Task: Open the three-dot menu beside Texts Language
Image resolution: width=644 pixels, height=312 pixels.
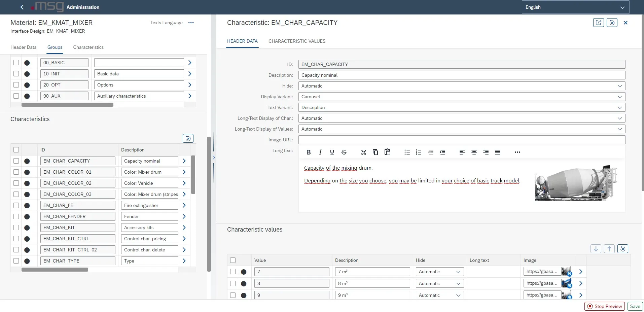Action: click(191, 23)
